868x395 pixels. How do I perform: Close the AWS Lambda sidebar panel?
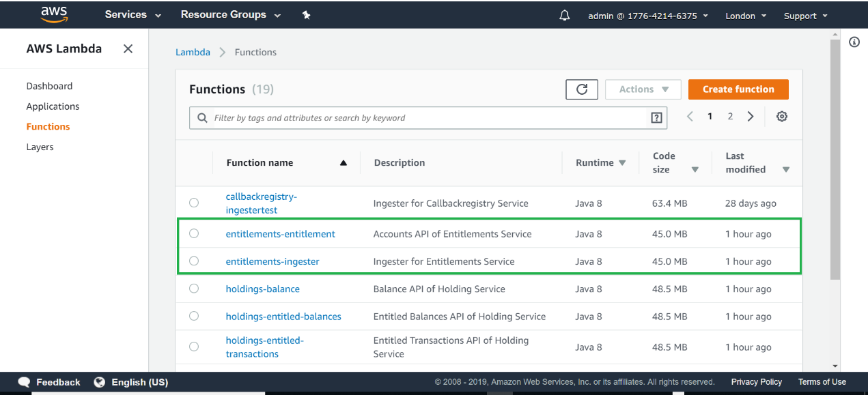point(128,48)
